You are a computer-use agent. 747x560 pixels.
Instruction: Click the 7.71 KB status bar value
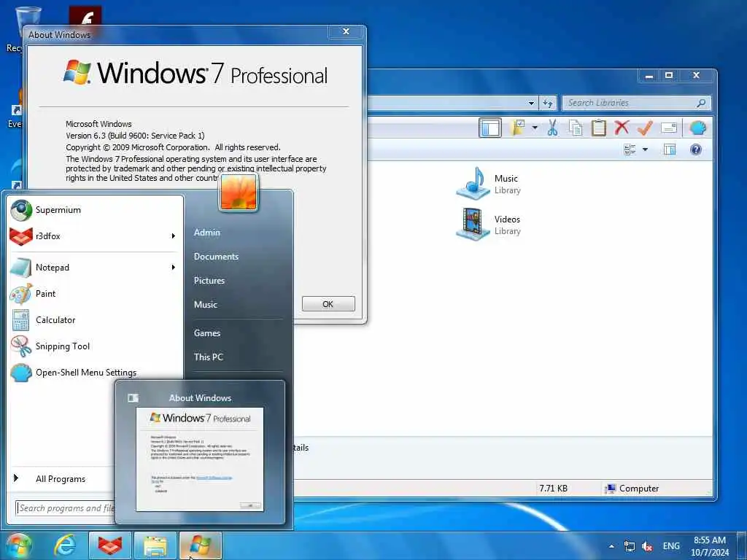553,488
